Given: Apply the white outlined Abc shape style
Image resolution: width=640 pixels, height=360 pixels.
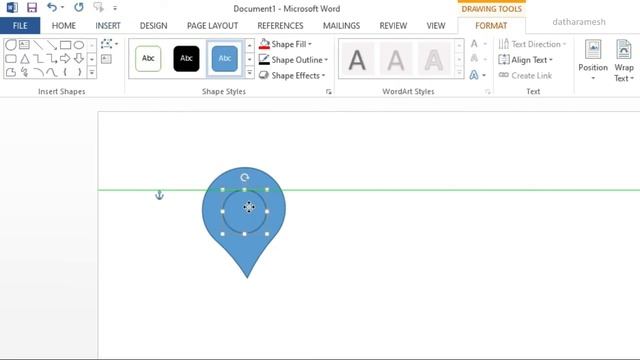Looking at the screenshot, I should (148, 58).
